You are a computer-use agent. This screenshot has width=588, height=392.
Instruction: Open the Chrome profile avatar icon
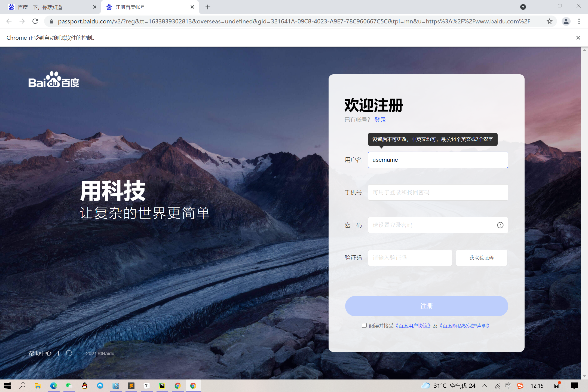tap(566, 21)
